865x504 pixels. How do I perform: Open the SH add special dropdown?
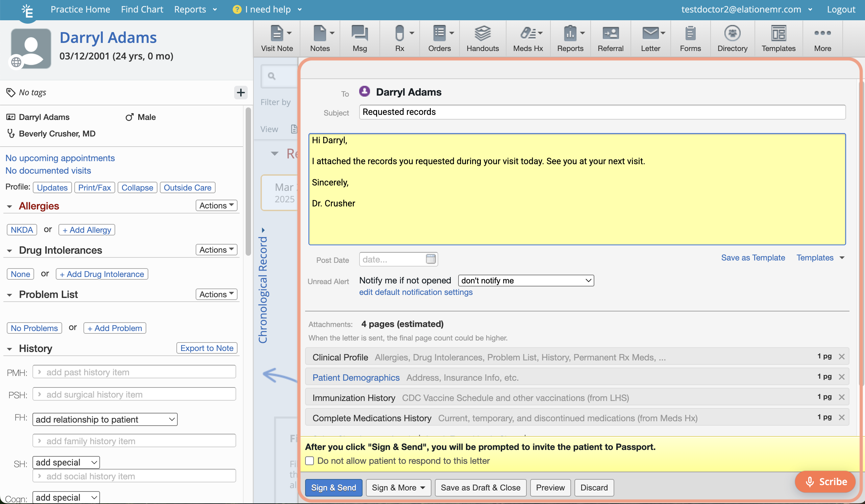point(66,462)
